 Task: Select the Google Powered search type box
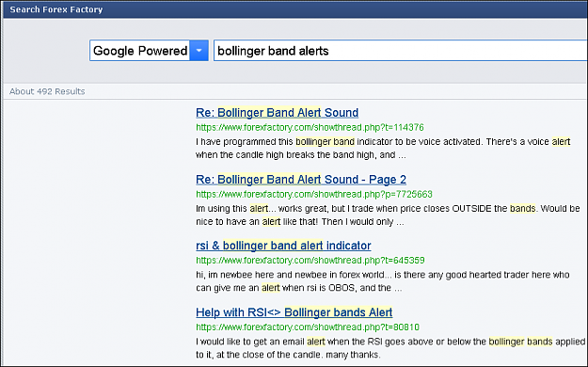coord(149,51)
